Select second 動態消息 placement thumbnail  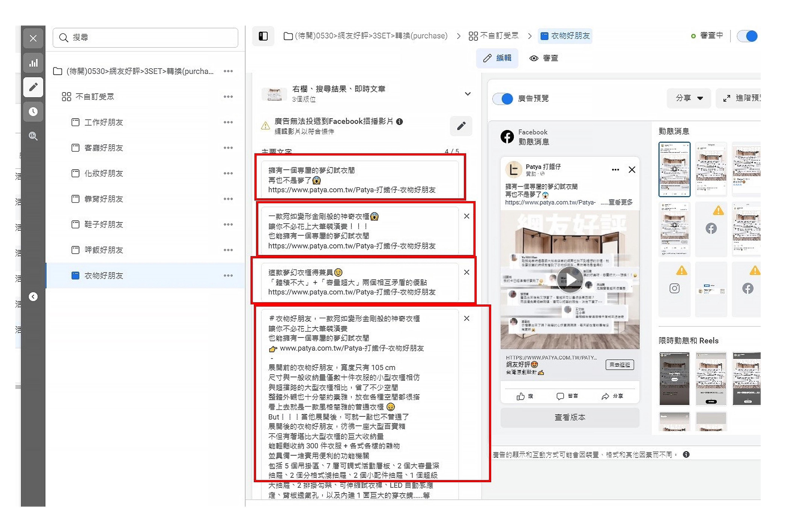tap(711, 169)
